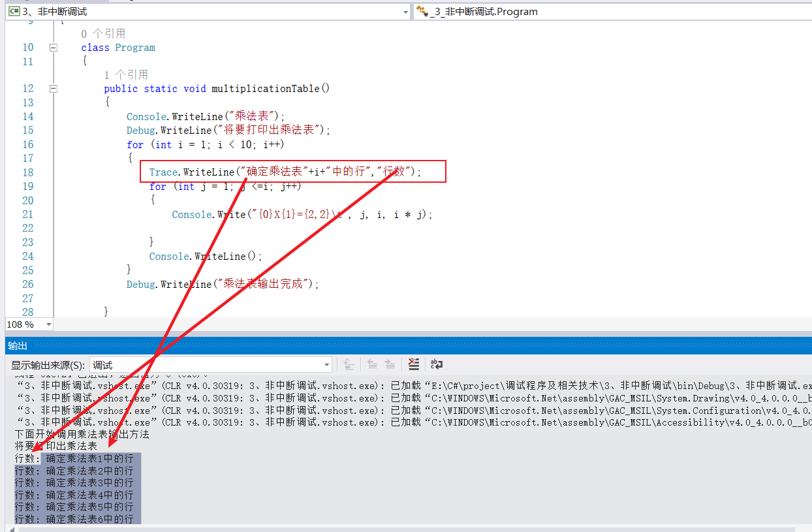Click the C# project icon in navigation bar

(14, 11)
